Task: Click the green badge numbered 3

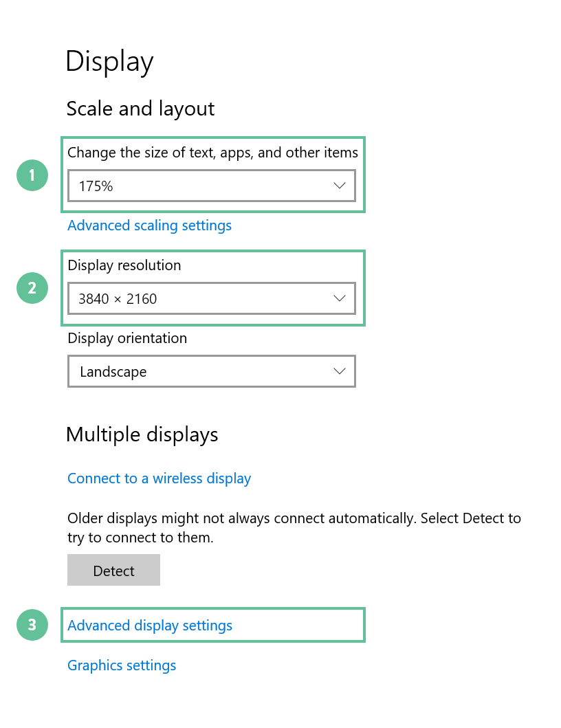Action: tap(32, 625)
